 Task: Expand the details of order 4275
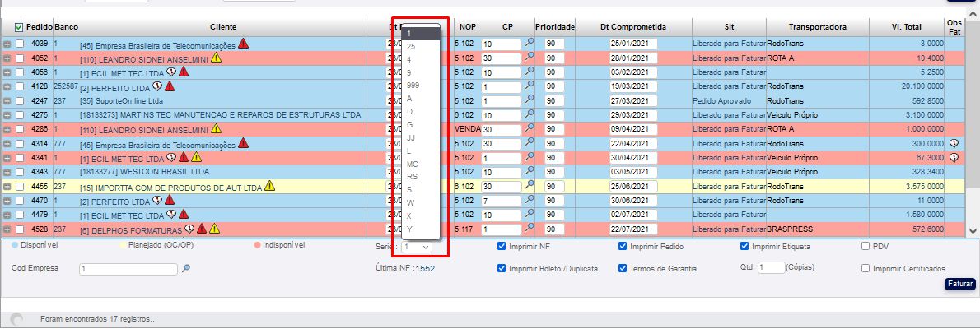tap(7, 115)
